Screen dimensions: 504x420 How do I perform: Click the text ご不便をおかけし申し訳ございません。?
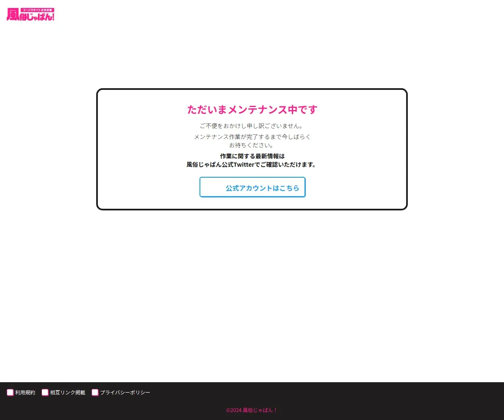pos(252,126)
